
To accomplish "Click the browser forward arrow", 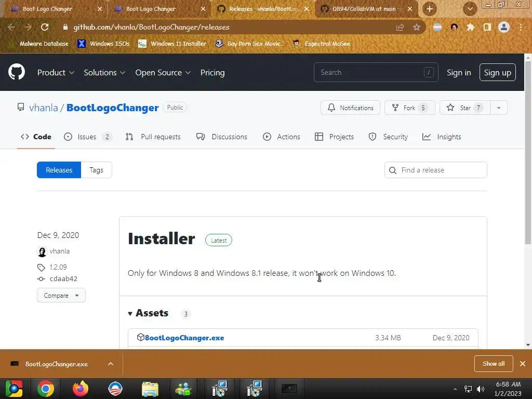I will pos(28,27).
